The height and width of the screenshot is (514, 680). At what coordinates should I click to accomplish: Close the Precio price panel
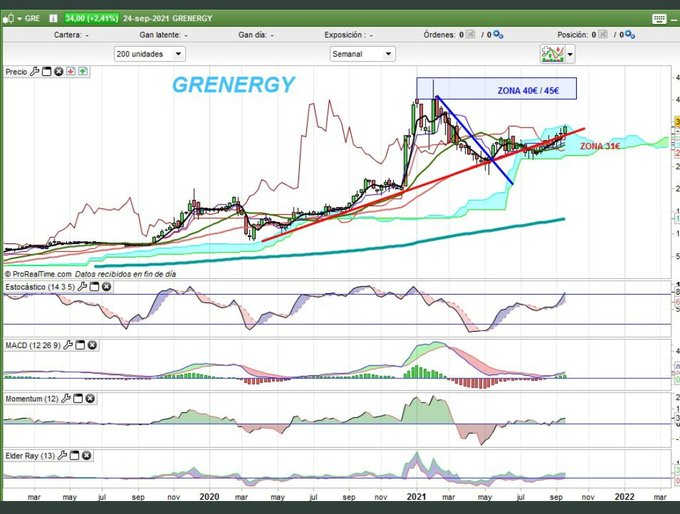coord(59,72)
